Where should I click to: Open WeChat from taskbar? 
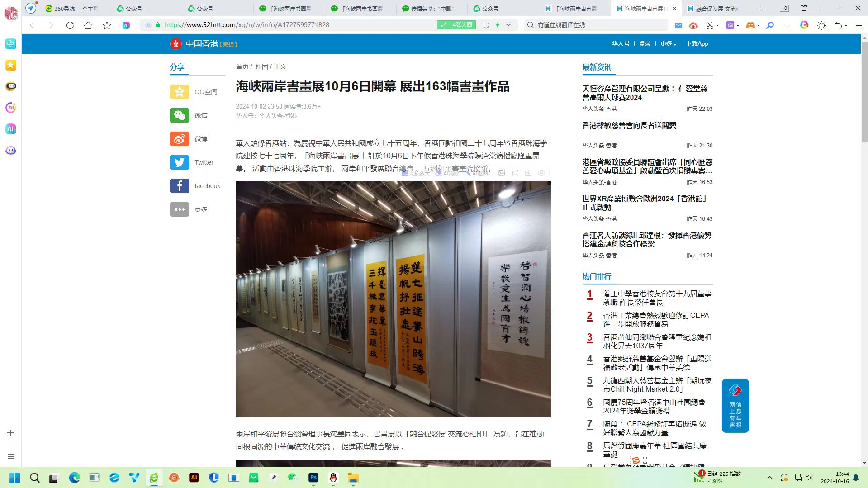pos(293,478)
